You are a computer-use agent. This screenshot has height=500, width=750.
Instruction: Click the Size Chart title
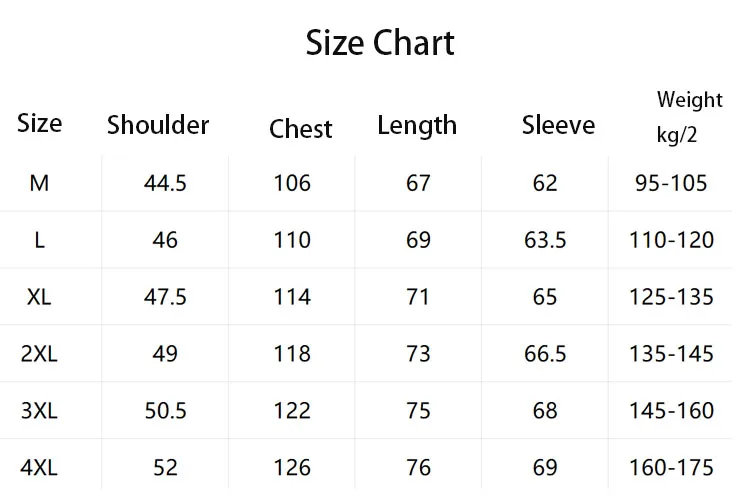pyautogui.click(x=380, y=43)
